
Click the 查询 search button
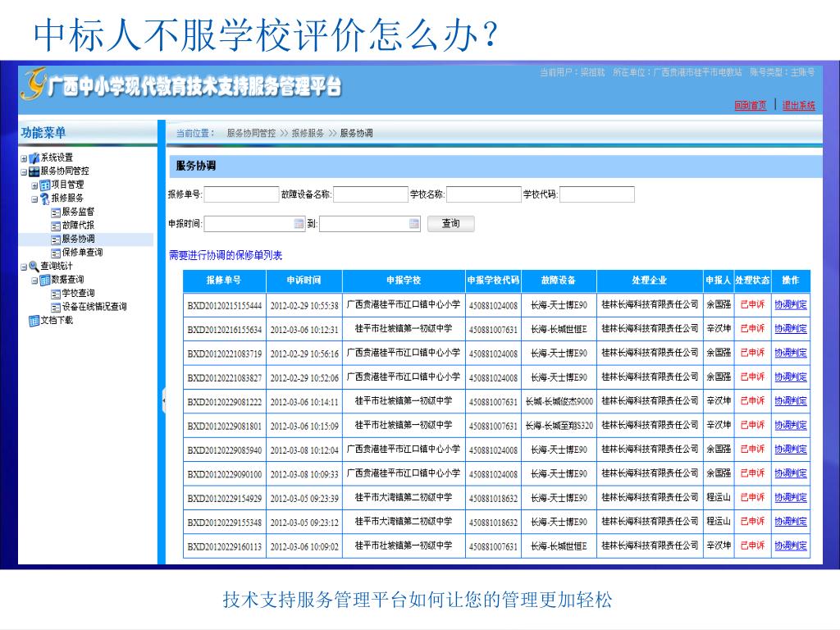point(450,223)
